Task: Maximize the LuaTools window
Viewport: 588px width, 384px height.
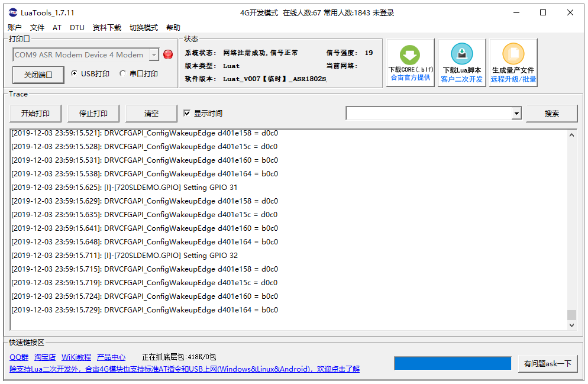Action: pos(542,13)
